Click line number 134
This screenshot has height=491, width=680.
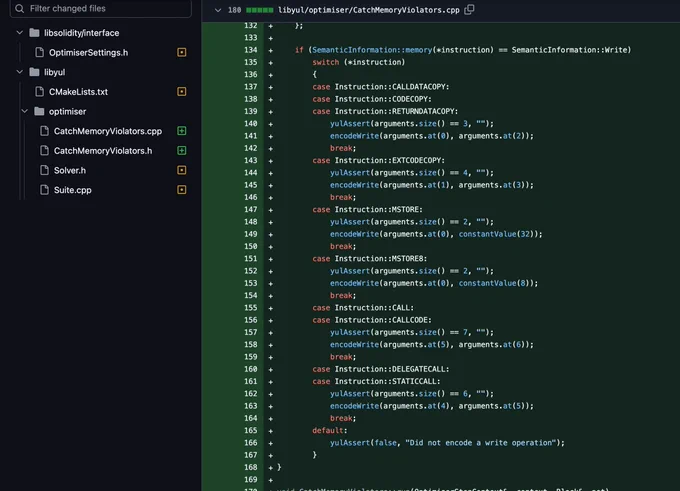pos(251,50)
